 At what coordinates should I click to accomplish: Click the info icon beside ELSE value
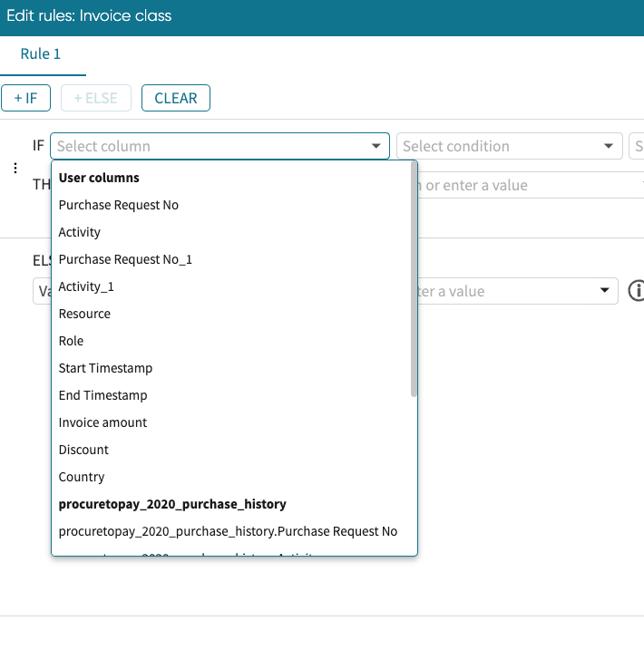(636, 291)
